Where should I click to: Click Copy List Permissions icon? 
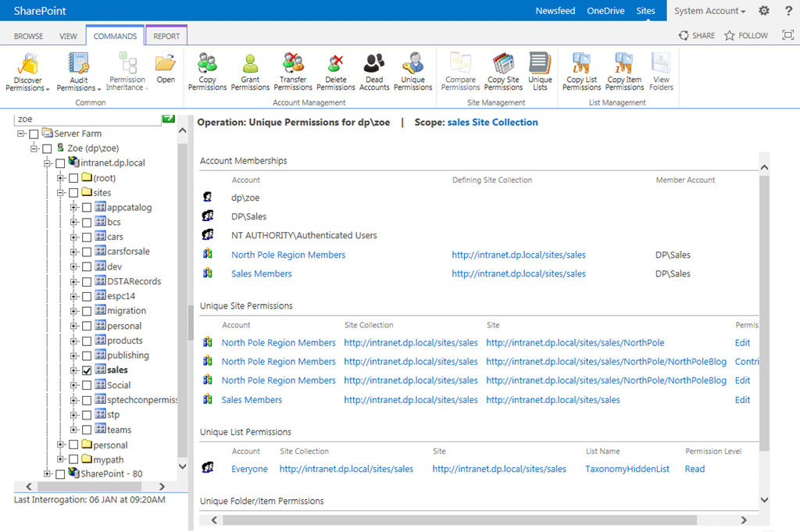(x=581, y=63)
